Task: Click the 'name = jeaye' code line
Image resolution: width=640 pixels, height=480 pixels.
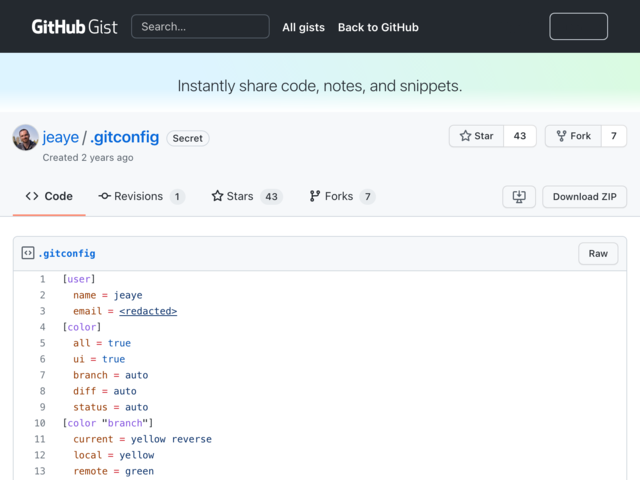Action: click(108, 295)
